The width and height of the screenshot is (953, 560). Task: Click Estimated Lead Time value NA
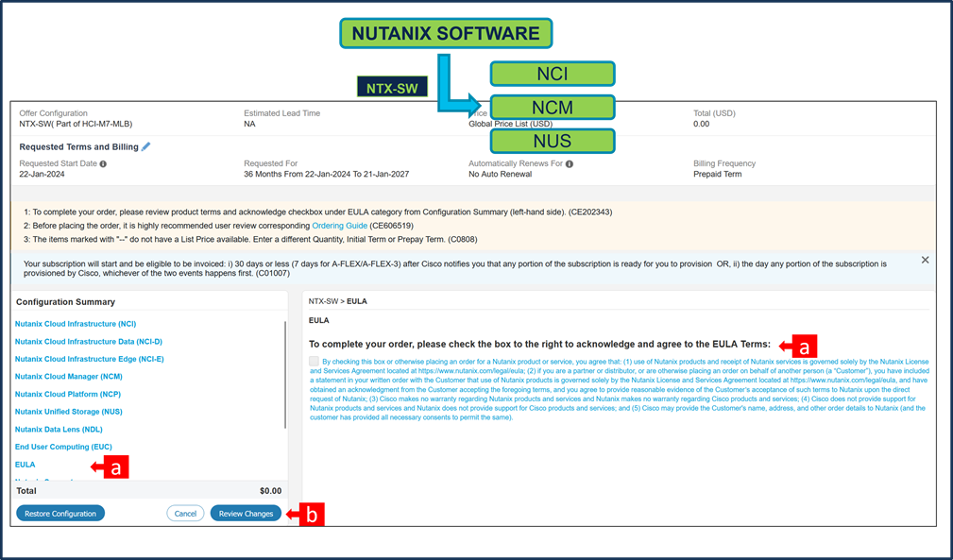(249, 124)
